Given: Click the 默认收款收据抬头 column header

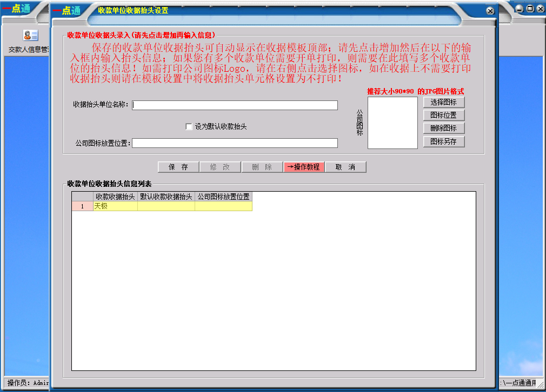Looking at the screenshot, I should pos(166,197).
